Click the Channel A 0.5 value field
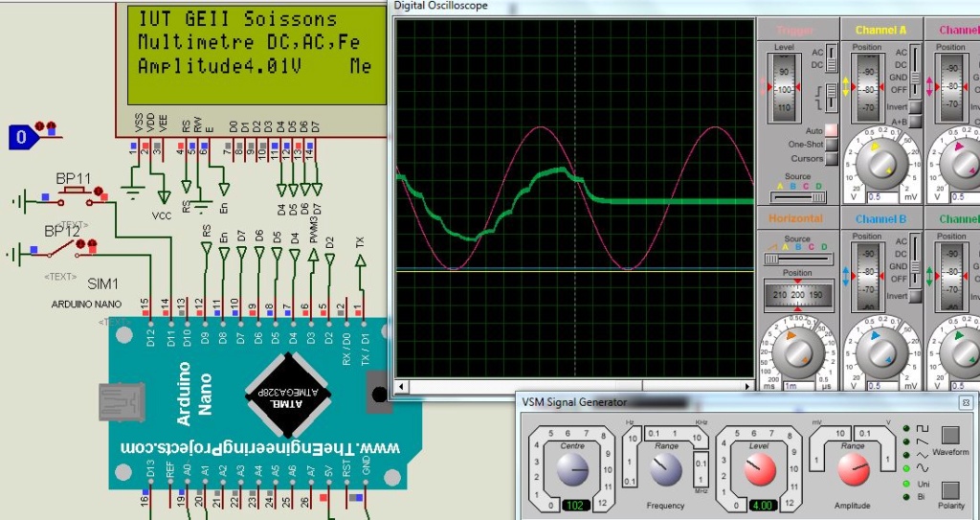Viewport: 980px width, 520px height. (881, 197)
